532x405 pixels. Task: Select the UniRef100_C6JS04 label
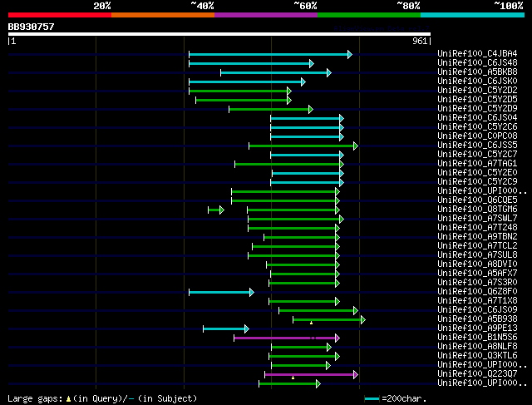tap(477, 118)
